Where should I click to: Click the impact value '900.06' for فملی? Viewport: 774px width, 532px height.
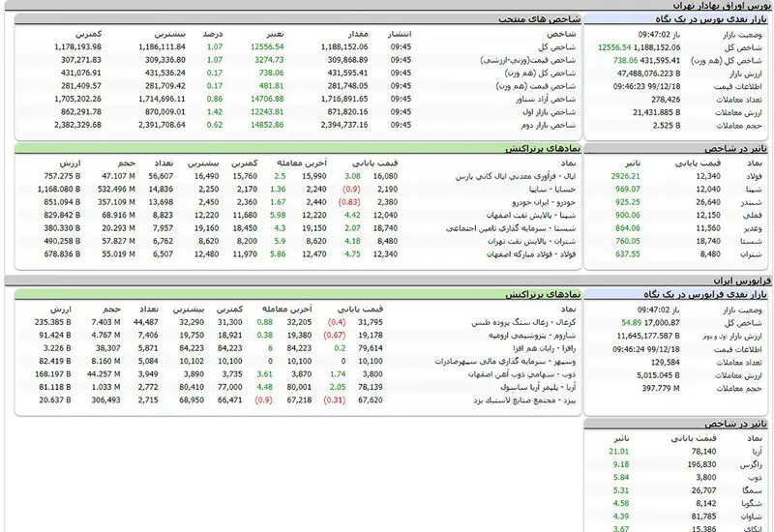tap(627, 215)
